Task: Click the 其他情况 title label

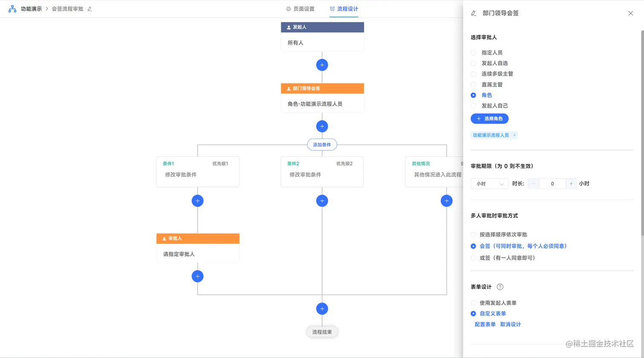Action: click(x=421, y=164)
